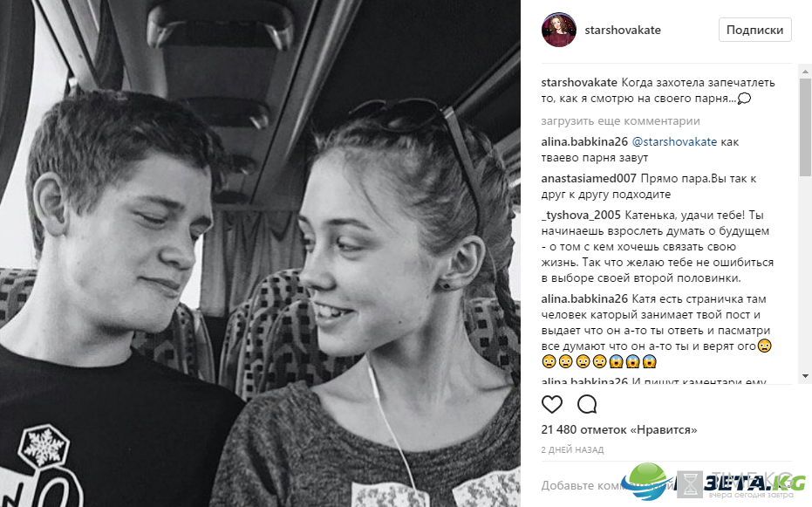The image size is (812, 507).
Task: Click the starshovakate name in caption
Action: coord(579,83)
